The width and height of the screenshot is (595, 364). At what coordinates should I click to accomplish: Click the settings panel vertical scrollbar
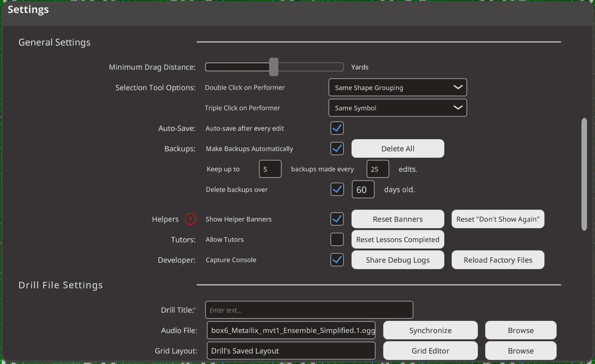pyautogui.click(x=584, y=174)
